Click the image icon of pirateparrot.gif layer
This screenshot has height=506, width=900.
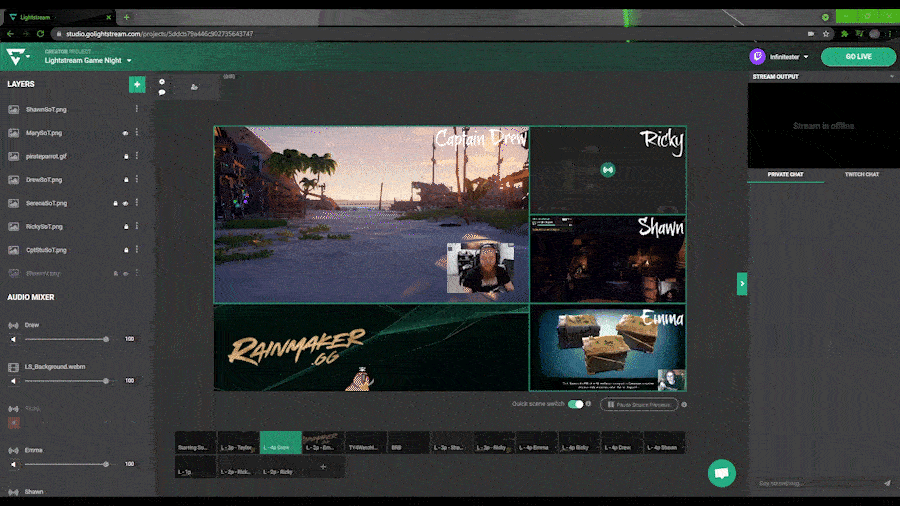tap(14, 157)
